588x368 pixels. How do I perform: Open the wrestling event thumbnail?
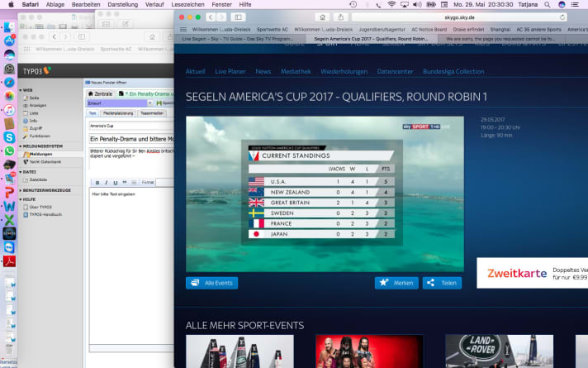tap(369, 351)
